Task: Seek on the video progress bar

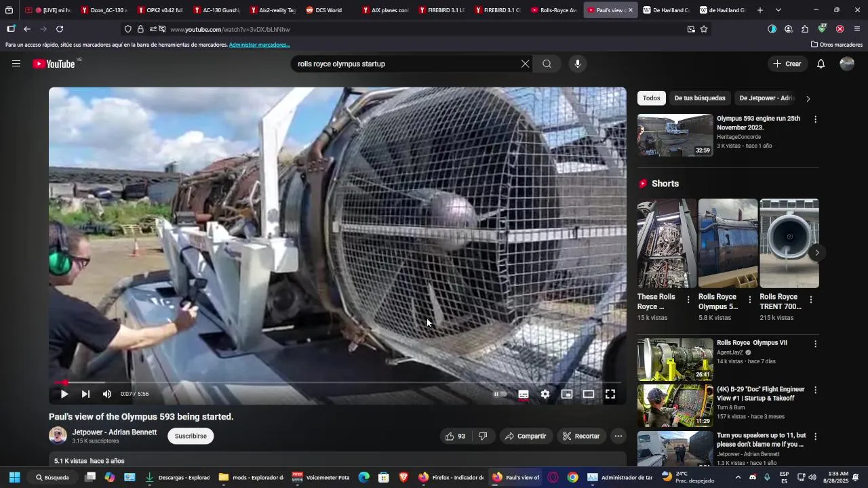Action: [338, 382]
